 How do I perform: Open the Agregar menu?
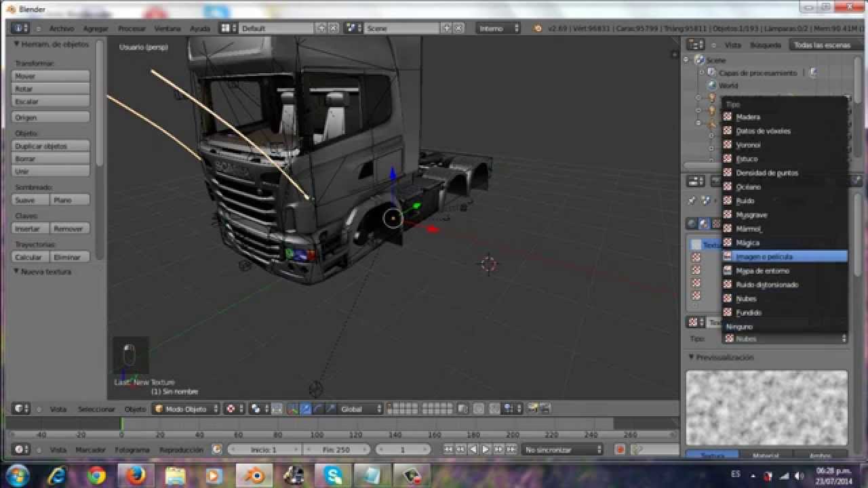[x=96, y=28]
